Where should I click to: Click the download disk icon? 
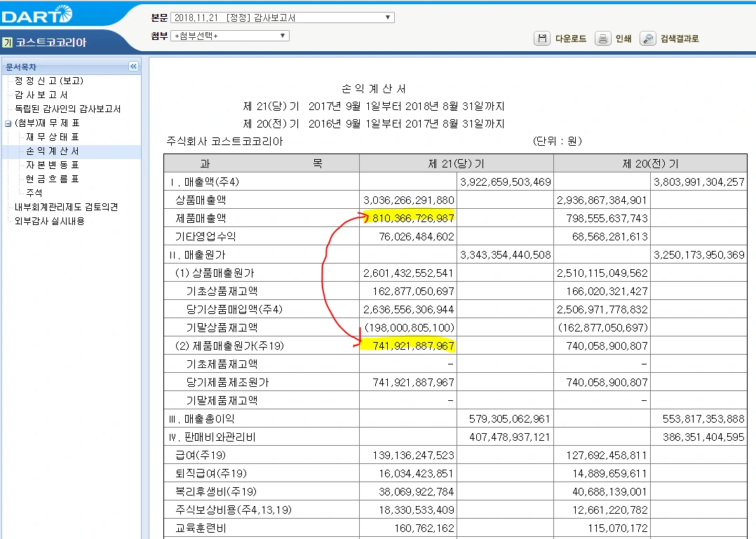[x=542, y=39]
